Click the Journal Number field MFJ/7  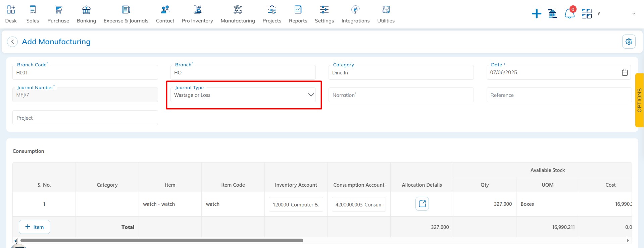[x=85, y=95]
